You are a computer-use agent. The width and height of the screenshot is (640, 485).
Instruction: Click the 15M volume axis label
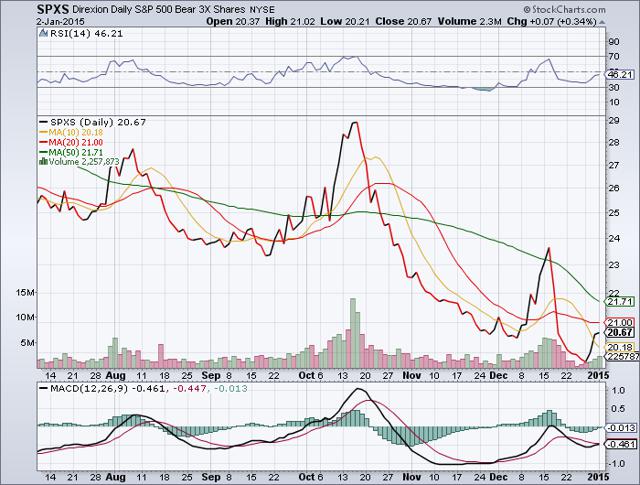pos(25,293)
